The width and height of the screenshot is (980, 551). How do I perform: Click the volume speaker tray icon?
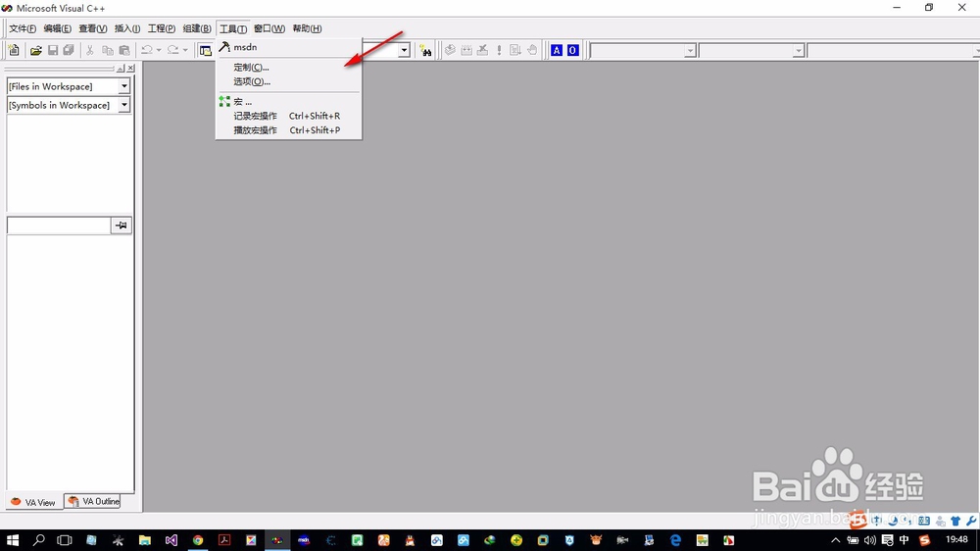click(869, 540)
